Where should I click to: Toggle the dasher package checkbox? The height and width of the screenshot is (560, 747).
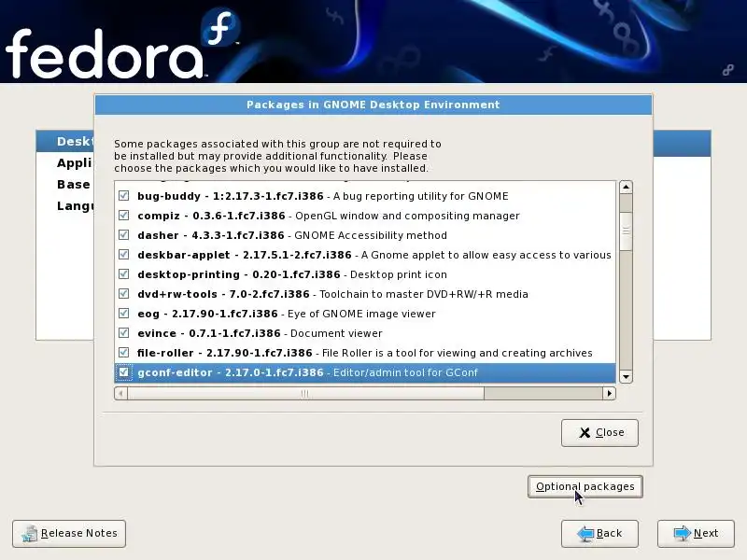124,235
